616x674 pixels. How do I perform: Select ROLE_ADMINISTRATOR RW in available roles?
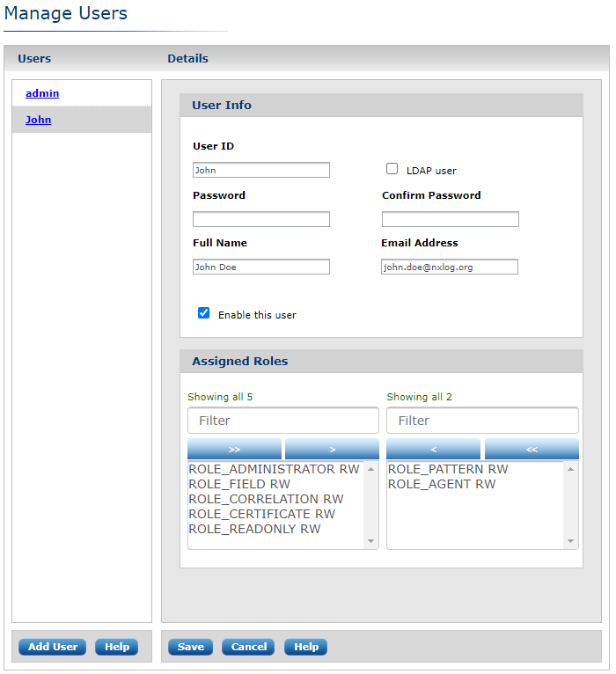pyautogui.click(x=274, y=470)
